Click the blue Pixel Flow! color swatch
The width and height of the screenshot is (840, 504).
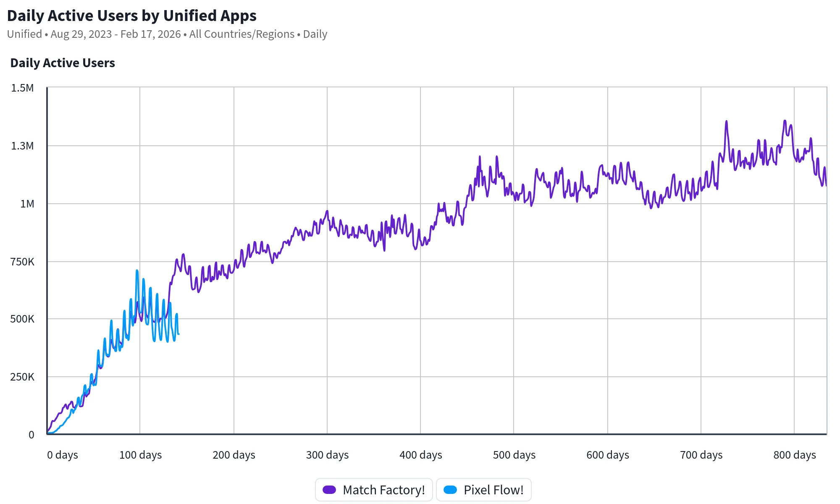[x=450, y=490]
